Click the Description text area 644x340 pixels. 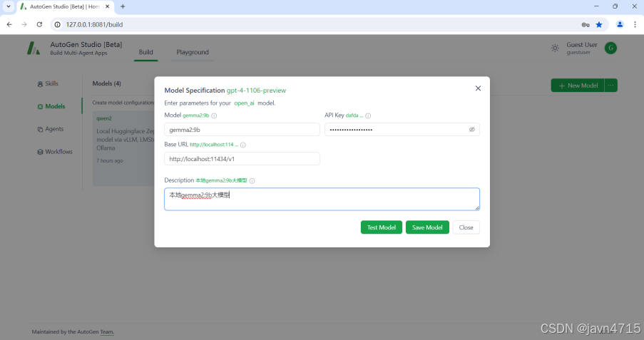322,199
